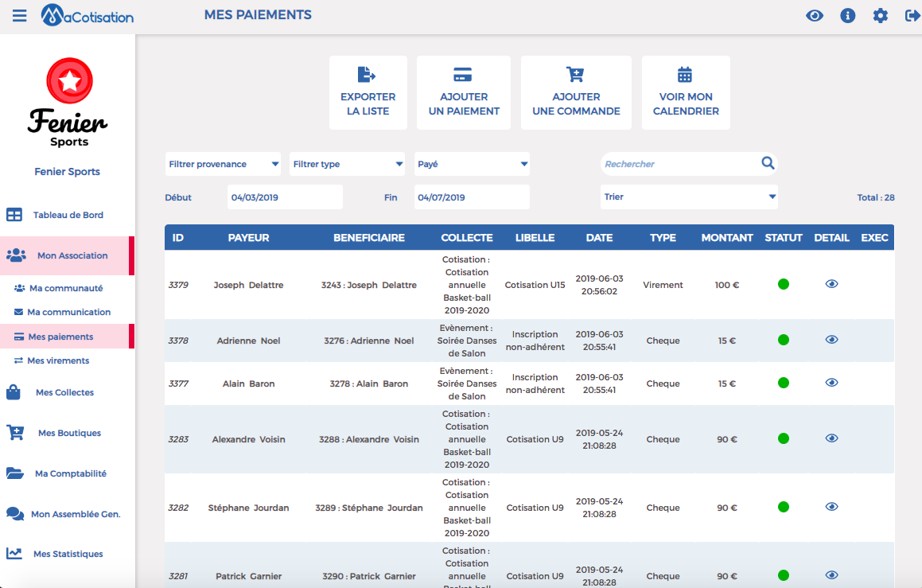Open the Trier sort dropdown

pos(689,197)
